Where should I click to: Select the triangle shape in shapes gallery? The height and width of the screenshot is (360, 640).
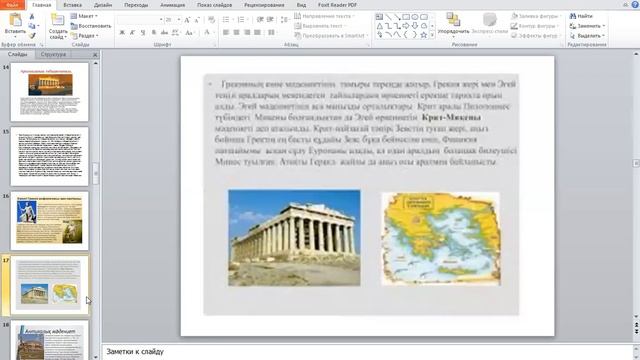pos(380,26)
